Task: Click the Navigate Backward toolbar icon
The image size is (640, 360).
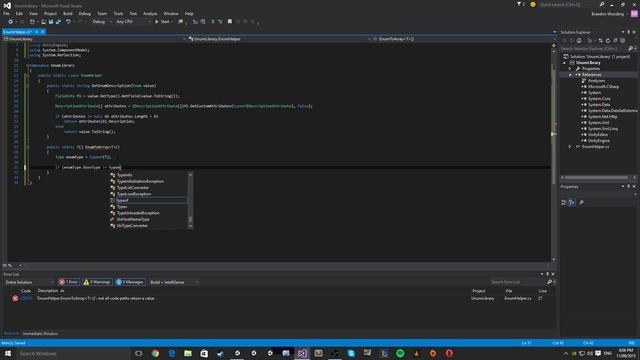Action: (10, 22)
